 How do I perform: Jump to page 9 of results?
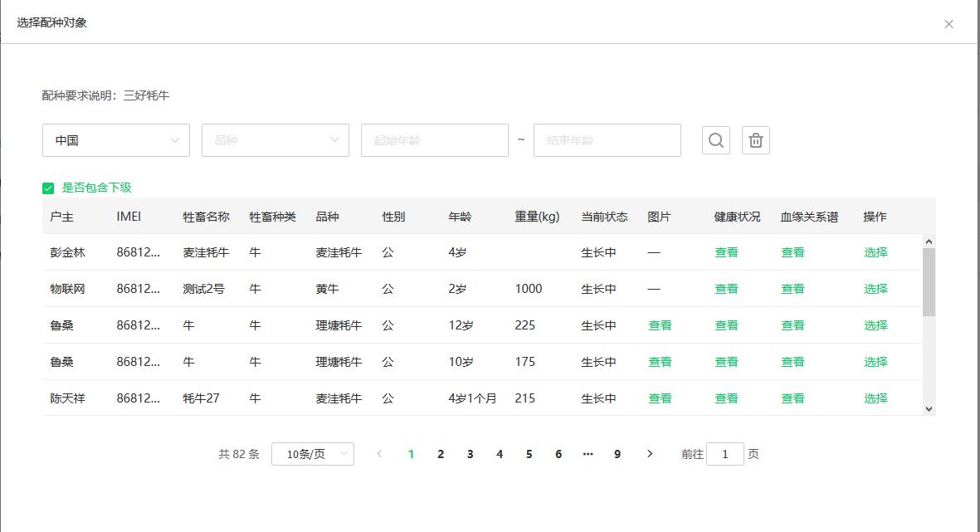617,454
